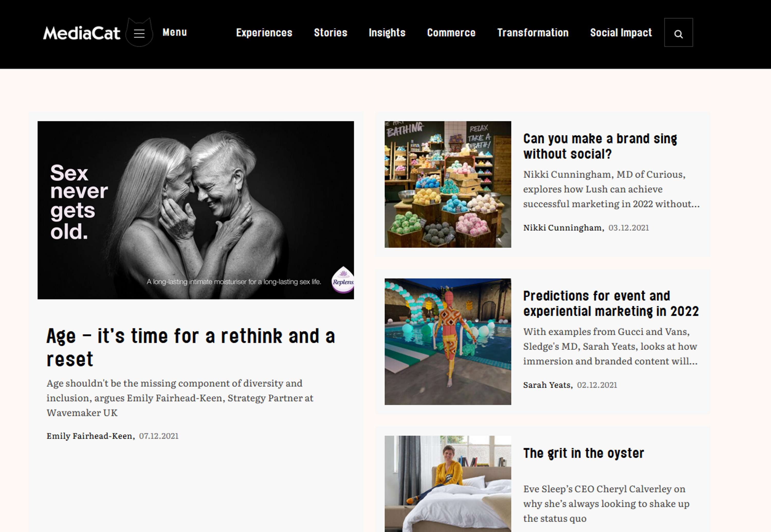Open 'The grit in the oyster' headline
Image resolution: width=771 pixels, height=532 pixels.
pyautogui.click(x=583, y=453)
